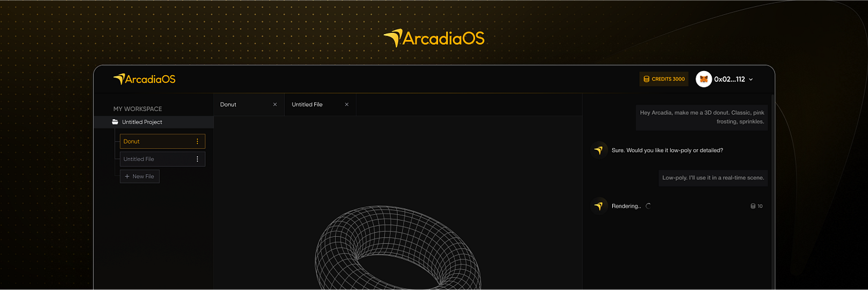Open the CREDITS 3000 badge
Image resolution: width=868 pixels, height=290 pixels.
[x=664, y=79]
